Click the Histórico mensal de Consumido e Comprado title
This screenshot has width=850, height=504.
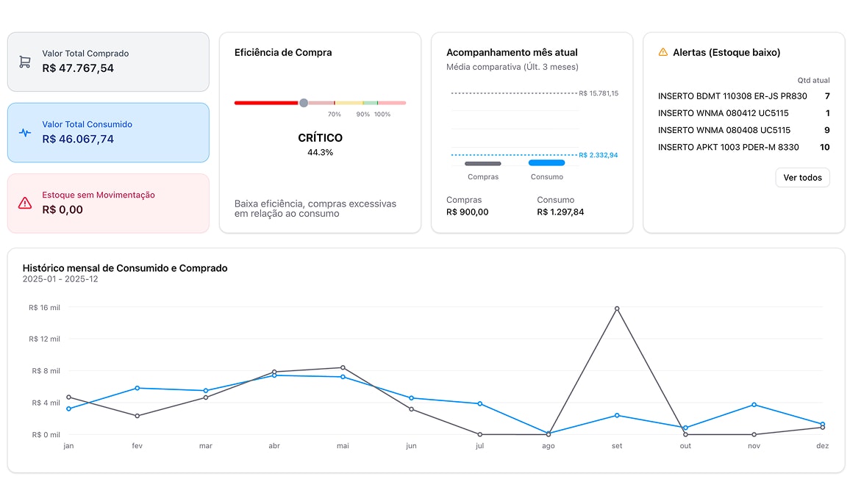click(125, 268)
